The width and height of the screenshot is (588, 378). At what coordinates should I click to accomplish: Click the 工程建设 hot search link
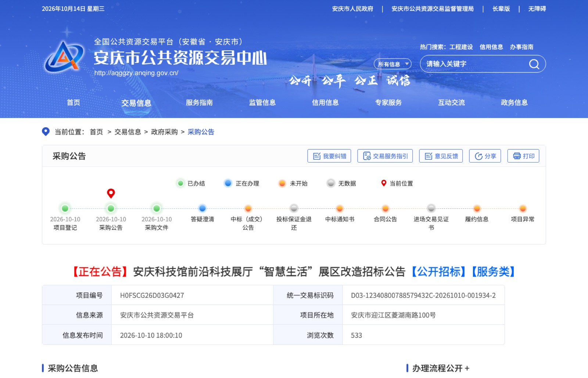(x=461, y=47)
